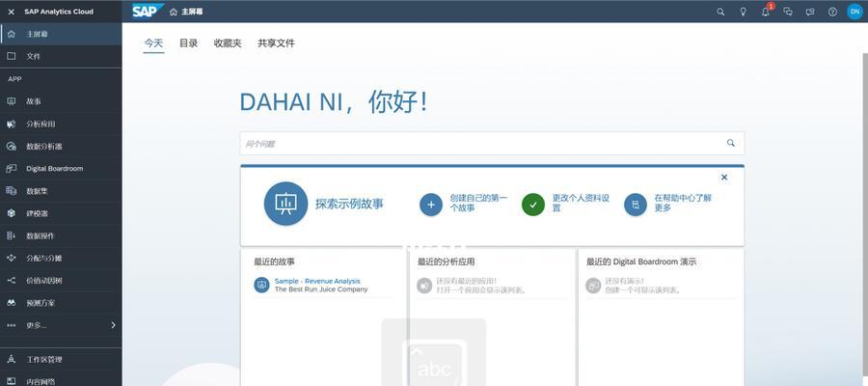Click the plus icon for creating a story
The height and width of the screenshot is (386, 868).
point(431,205)
